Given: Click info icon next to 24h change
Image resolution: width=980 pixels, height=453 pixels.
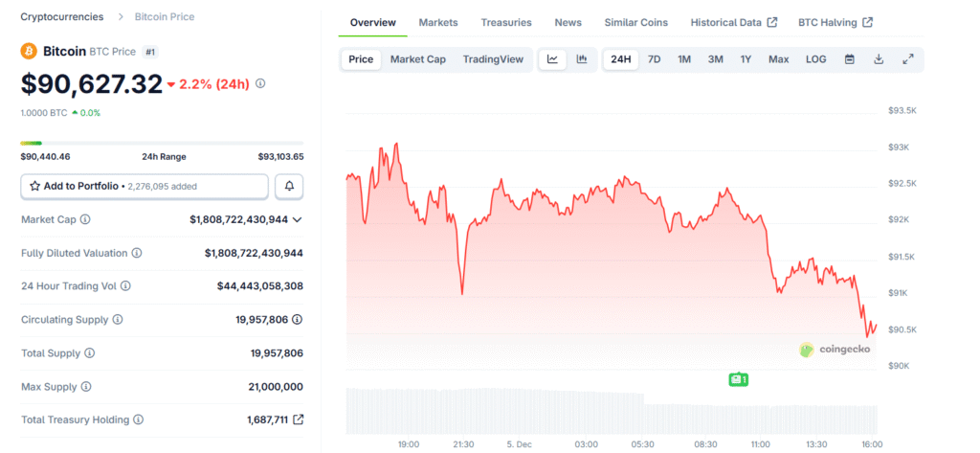Looking at the screenshot, I should (x=260, y=83).
